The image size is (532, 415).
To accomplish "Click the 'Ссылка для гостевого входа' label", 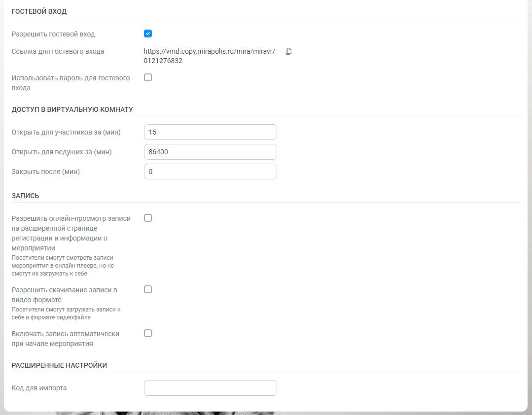I will (58, 52).
